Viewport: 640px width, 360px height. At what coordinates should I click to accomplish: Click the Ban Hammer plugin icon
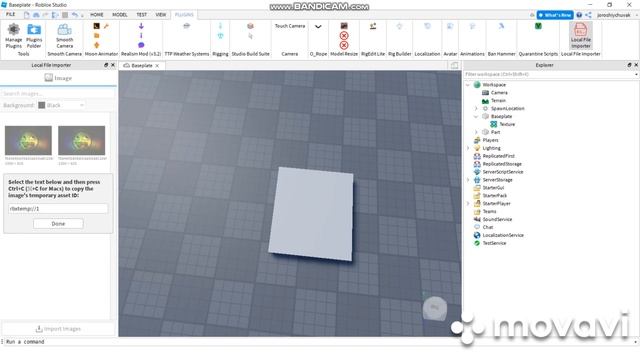coord(502,26)
